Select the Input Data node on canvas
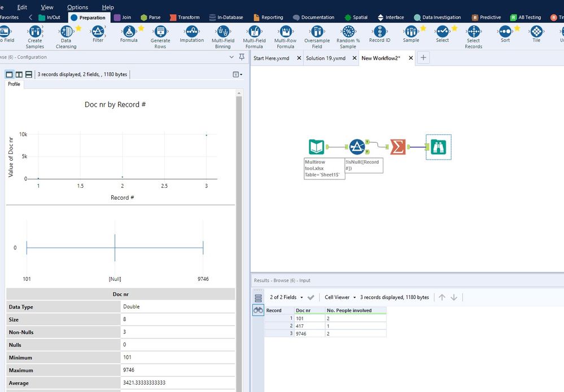 tap(317, 147)
